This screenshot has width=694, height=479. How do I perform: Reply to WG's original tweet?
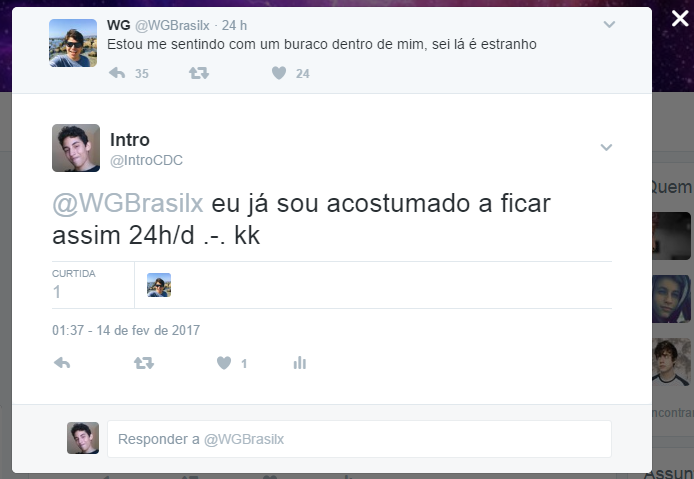(x=117, y=73)
